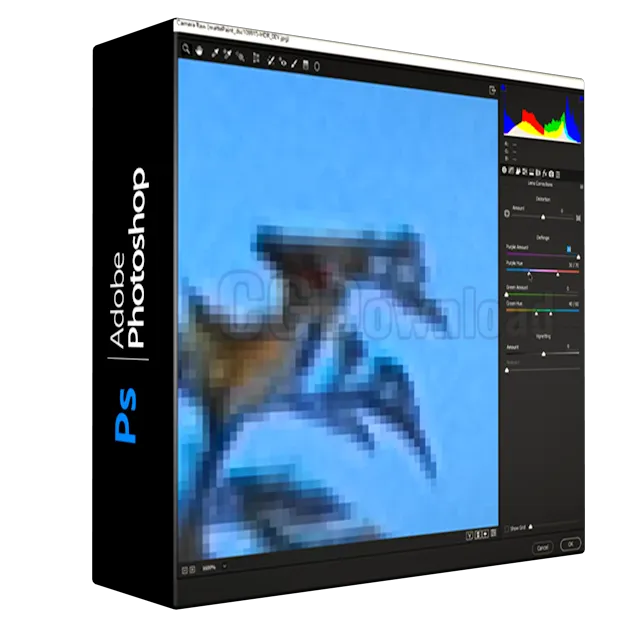Screen dimensions: 630x630
Task: Adjust the Green Amount slider handle
Action: click(506, 295)
